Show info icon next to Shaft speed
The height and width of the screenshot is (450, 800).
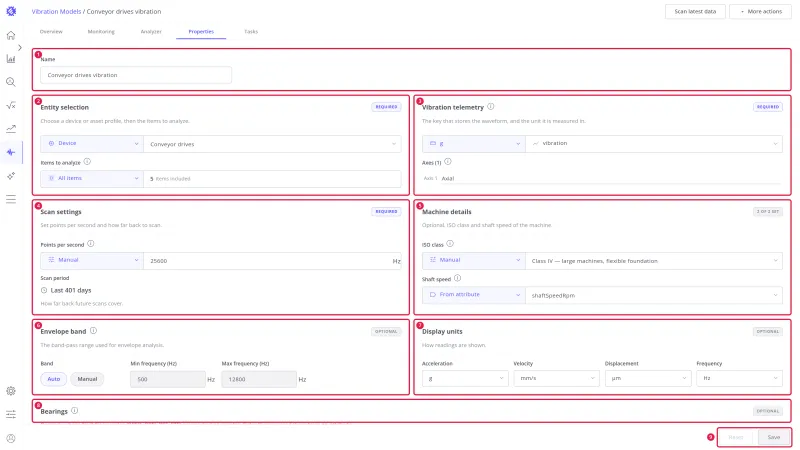tap(457, 278)
